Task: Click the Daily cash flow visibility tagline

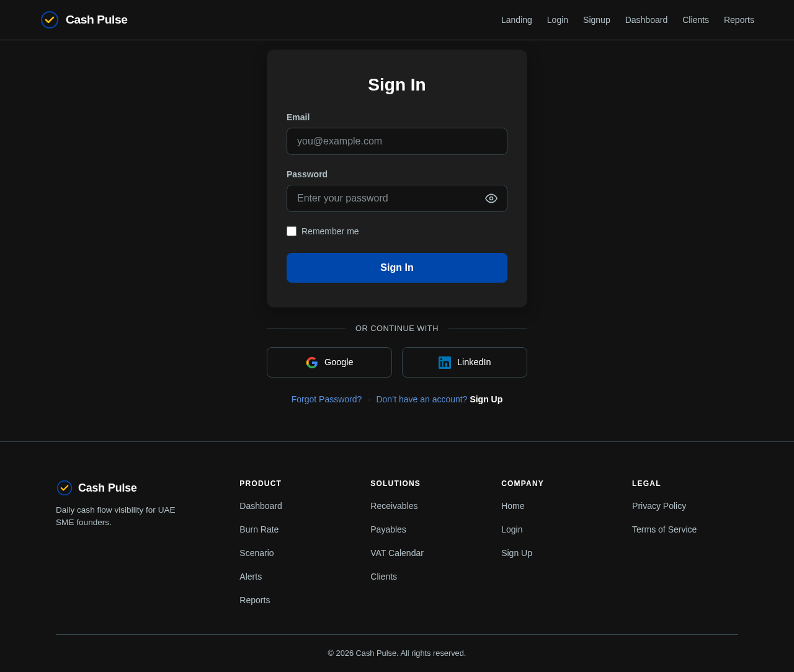Action: [x=116, y=516]
